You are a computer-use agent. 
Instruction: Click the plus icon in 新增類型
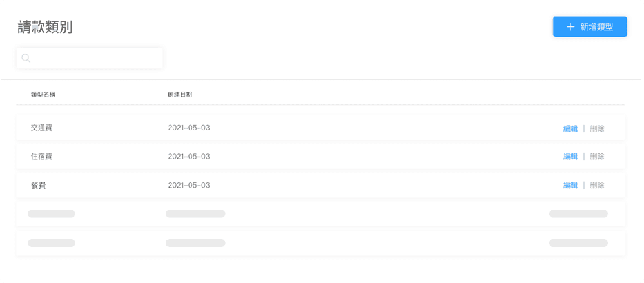(x=570, y=27)
